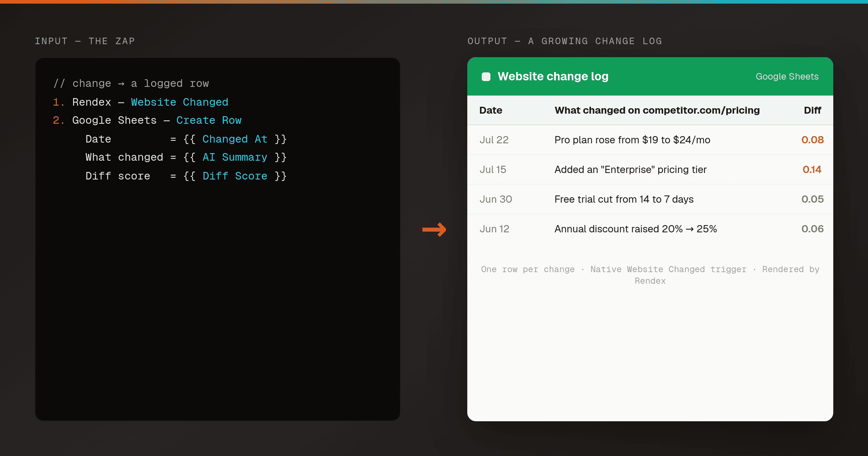Click the "Diff Score" template variable
The height and width of the screenshot is (456, 868).
(x=235, y=176)
